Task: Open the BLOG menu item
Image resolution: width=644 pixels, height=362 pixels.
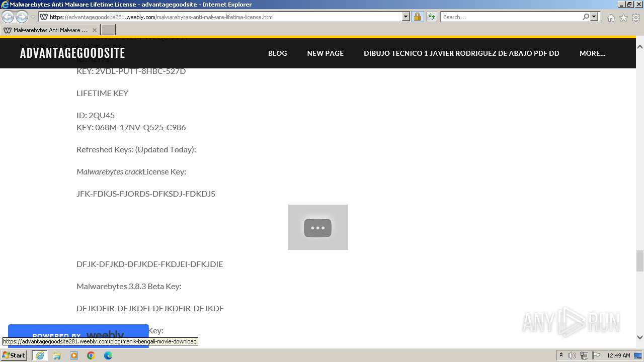Action: coord(277,53)
